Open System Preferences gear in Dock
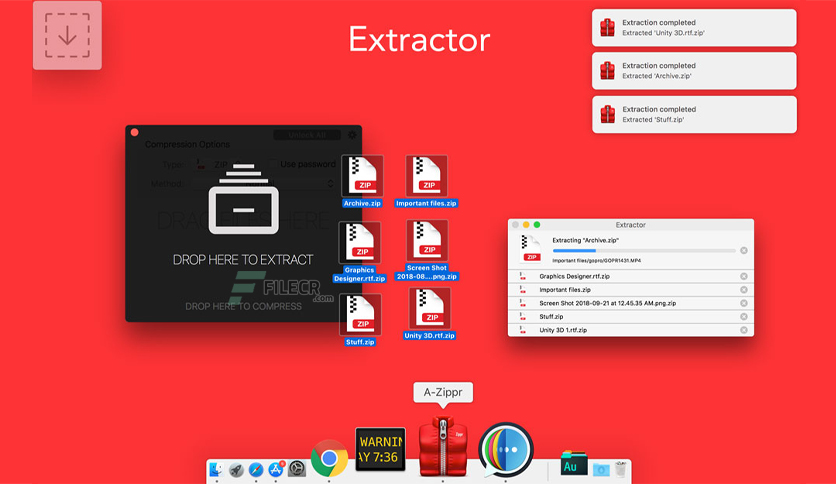This screenshot has height=484, width=836. coord(296,469)
